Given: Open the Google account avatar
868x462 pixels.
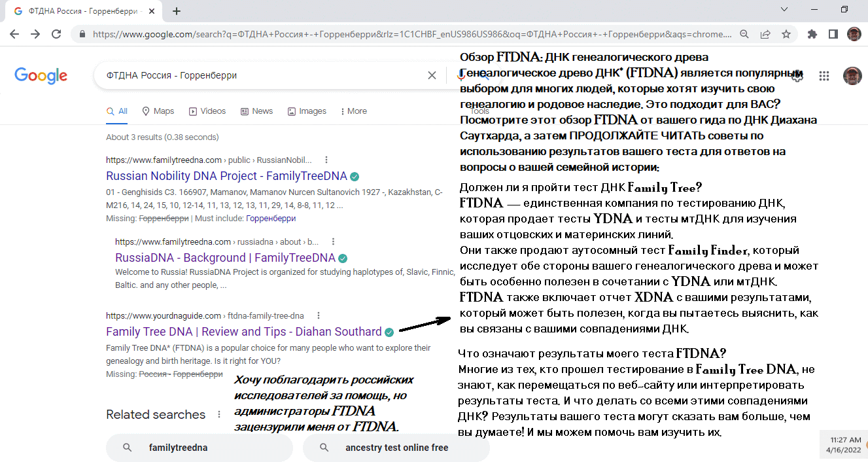Looking at the screenshot, I should [x=852, y=76].
